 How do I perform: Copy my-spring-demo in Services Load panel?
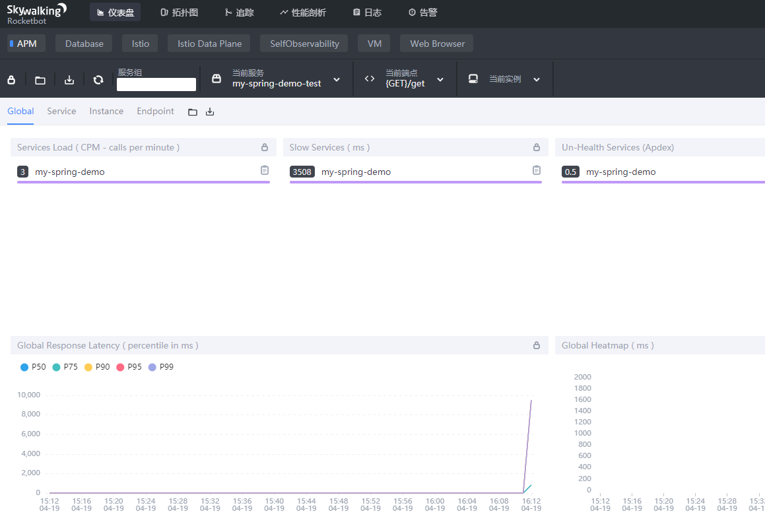(x=265, y=170)
